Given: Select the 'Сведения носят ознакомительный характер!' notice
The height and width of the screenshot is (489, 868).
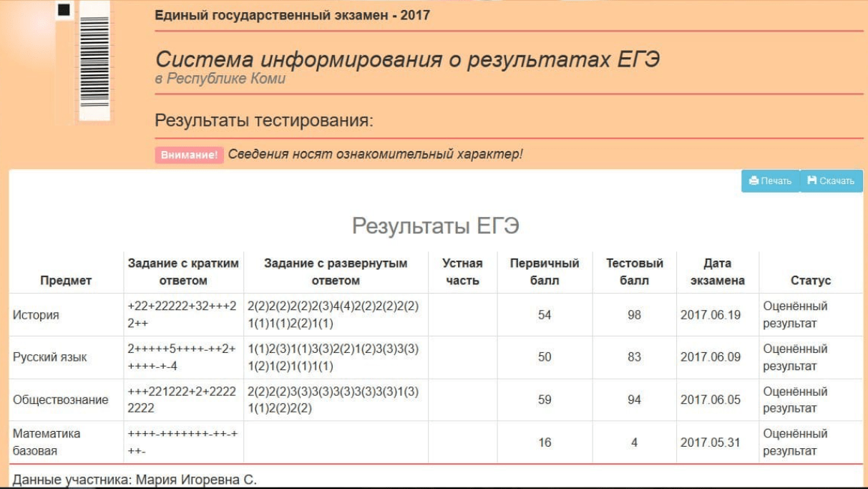Looking at the screenshot, I should 376,155.
